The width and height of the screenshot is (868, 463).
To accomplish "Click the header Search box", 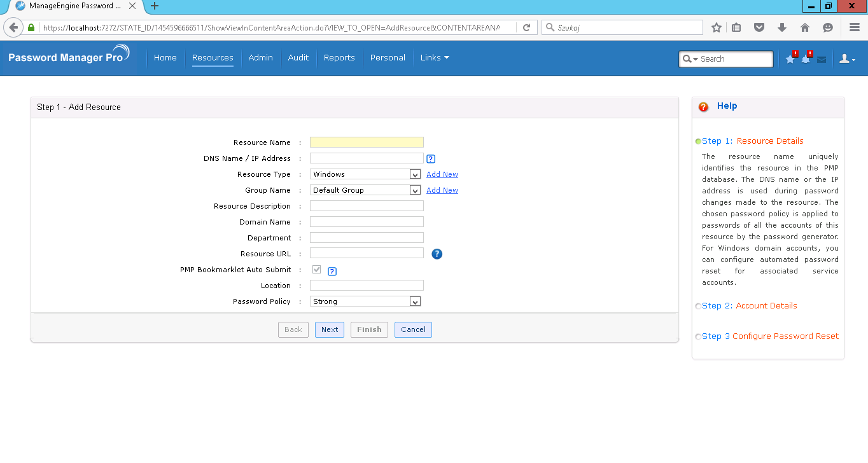I will coord(726,59).
